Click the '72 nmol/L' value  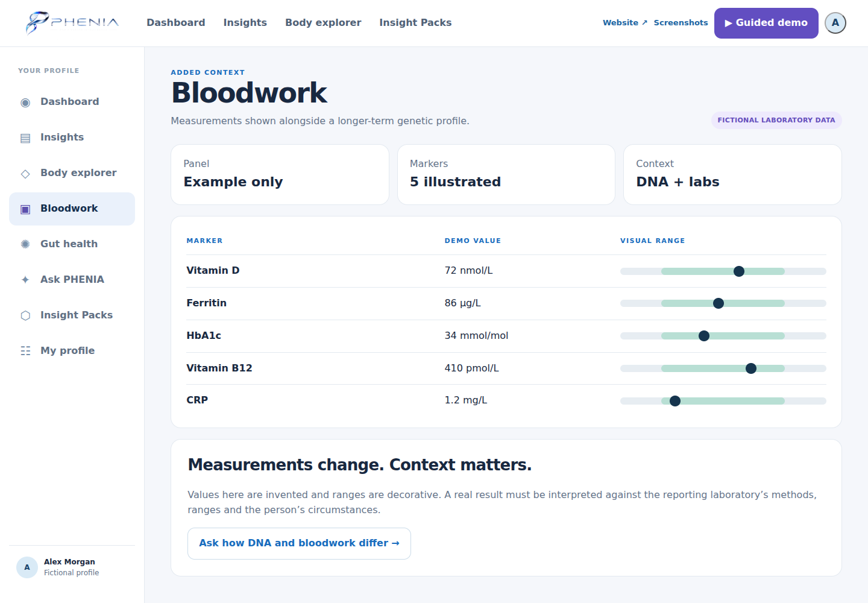(469, 270)
